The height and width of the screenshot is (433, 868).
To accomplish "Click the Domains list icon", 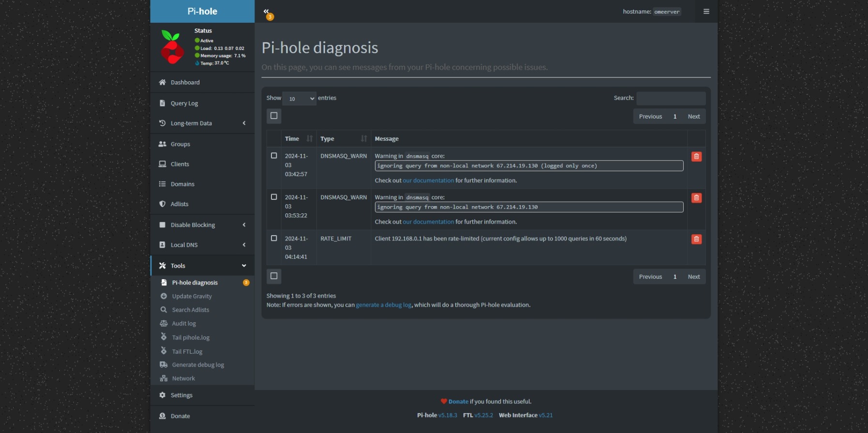I will coord(163,184).
